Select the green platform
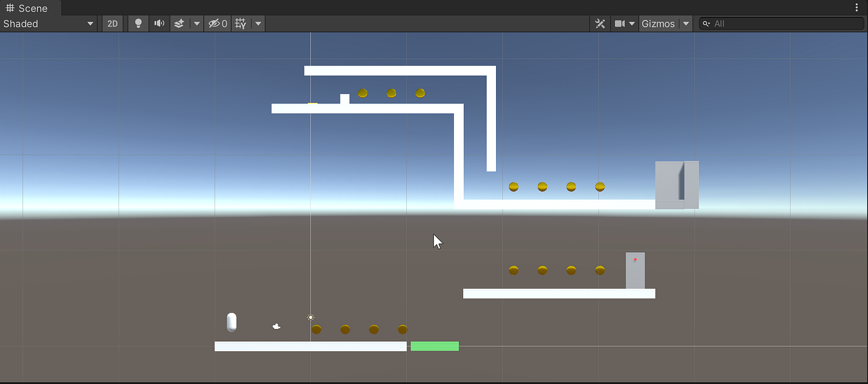 [x=435, y=346]
